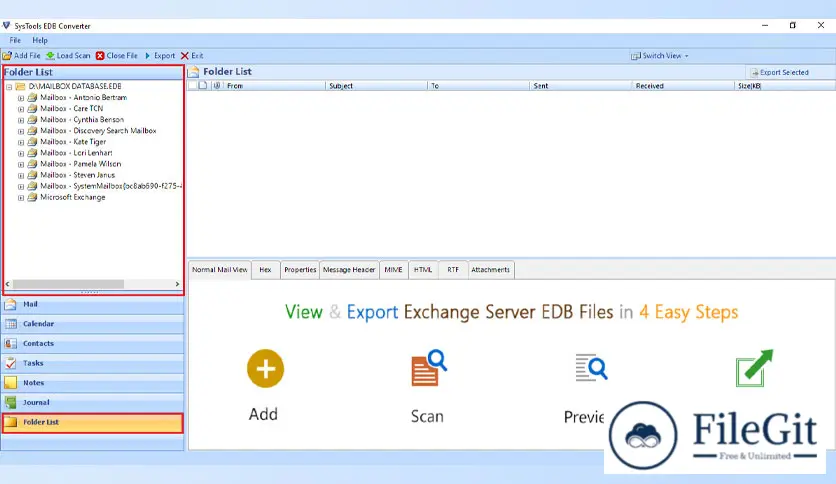
Task: Open the Contacts navigation pane
Action: coord(93,344)
